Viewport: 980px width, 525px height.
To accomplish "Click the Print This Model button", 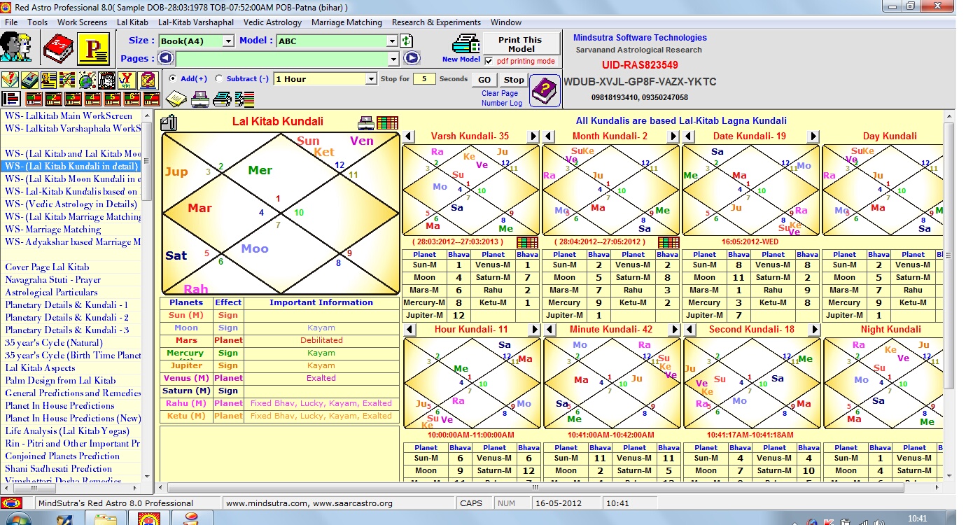I will click(521, 44).
